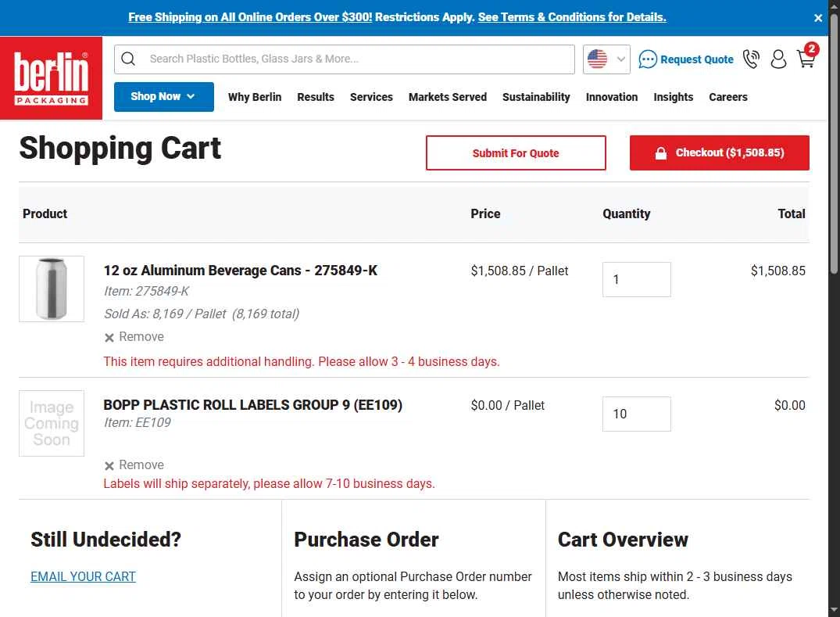The width and height of the screenshot is (840, 617).
Task: Click the Price column header
Action: [x=485, y=214]
